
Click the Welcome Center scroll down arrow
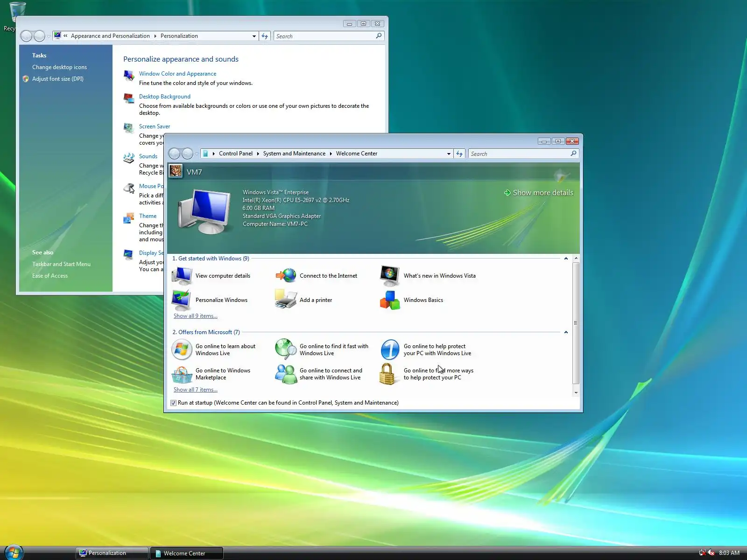(576, 392)
